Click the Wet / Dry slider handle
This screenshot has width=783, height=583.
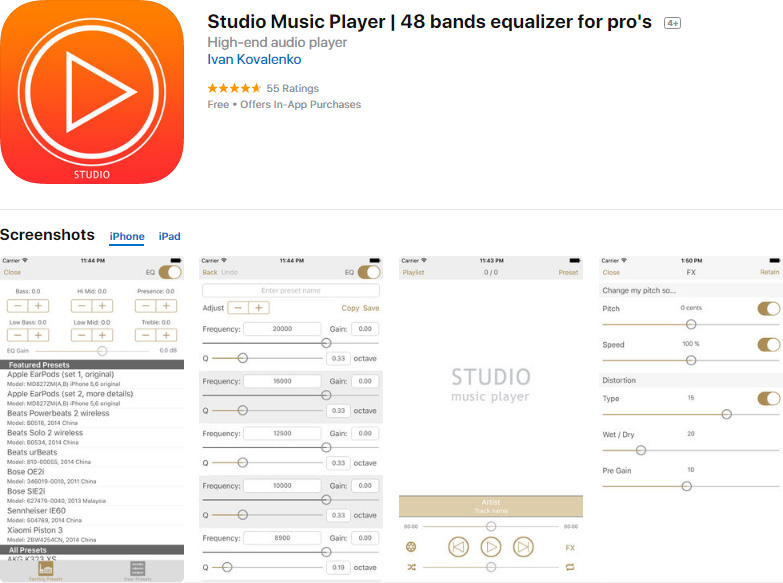(641, 450)
